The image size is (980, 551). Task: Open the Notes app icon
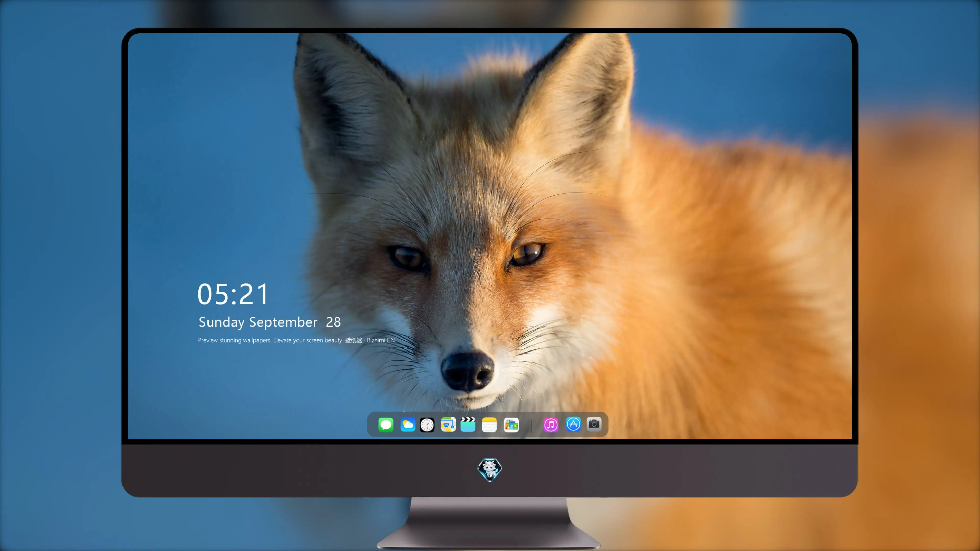tap(489, 424)
